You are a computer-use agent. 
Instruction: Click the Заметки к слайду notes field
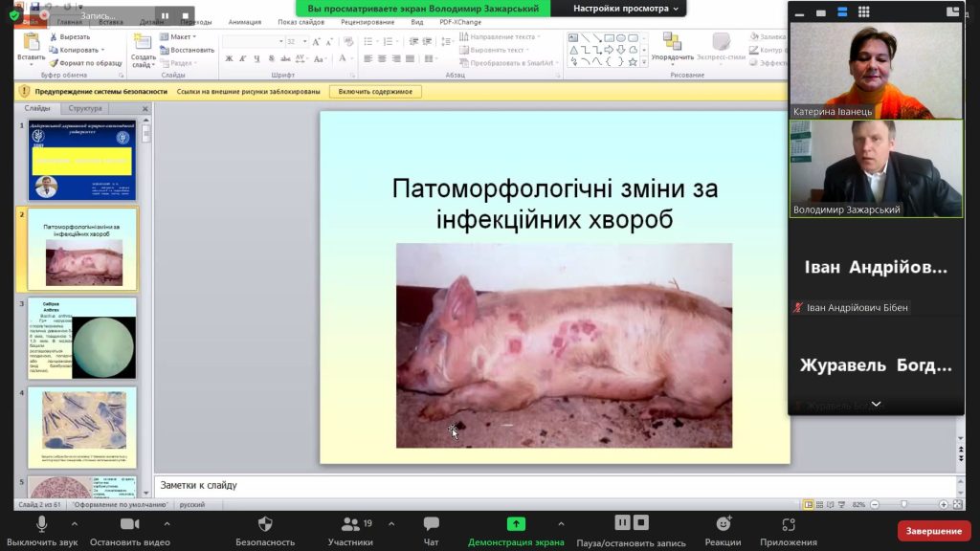[556, 485]
